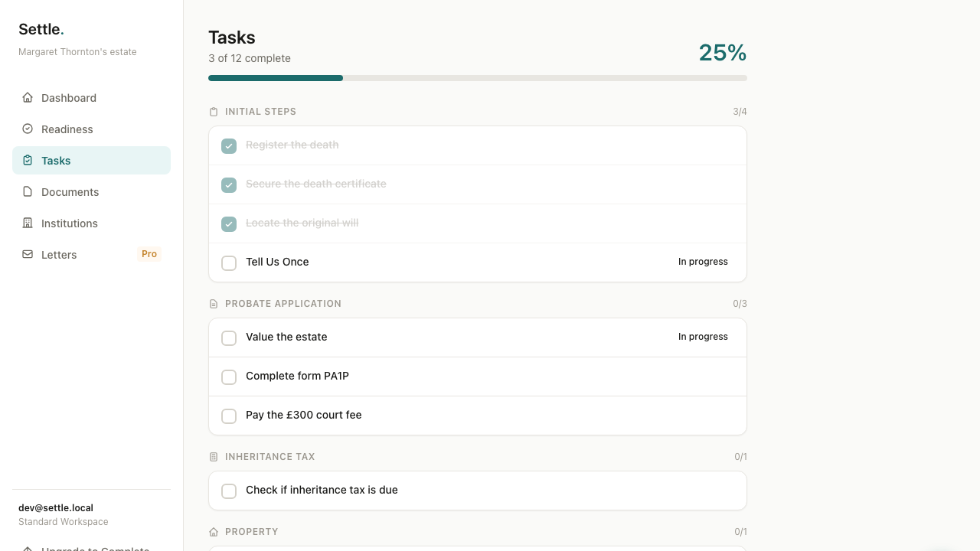Click In progress badge on Value the estate
Viewport: 980px width, 551px height.
[703, 337]
